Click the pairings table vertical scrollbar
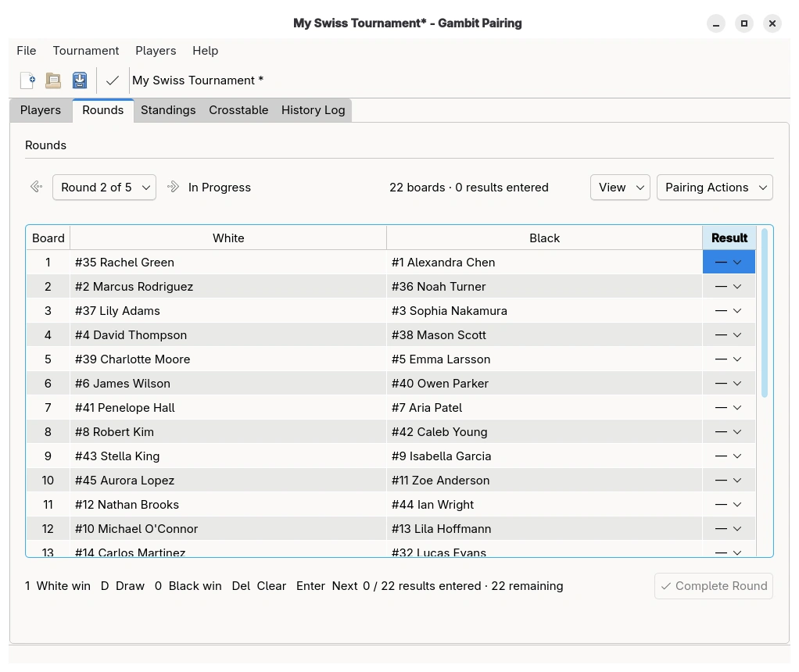 [x=765, y=313]
